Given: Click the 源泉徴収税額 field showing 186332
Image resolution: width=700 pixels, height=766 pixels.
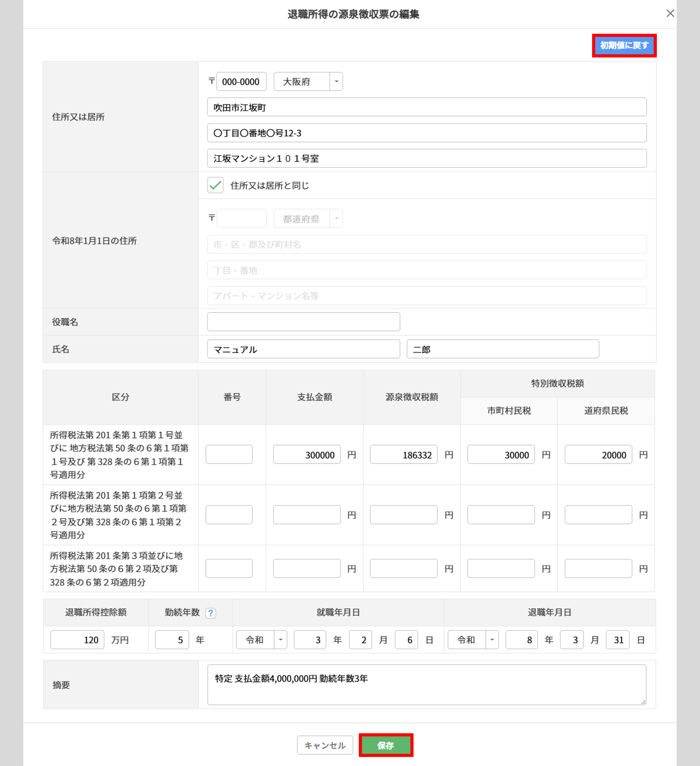Looking at the screenshot, I should [404, 455].
